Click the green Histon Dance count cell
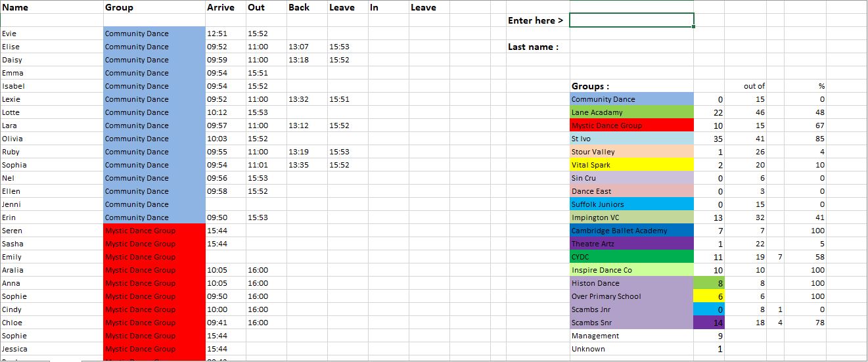Screen dimensions: 868x362 pyautogui.click(x=709, y=283)
